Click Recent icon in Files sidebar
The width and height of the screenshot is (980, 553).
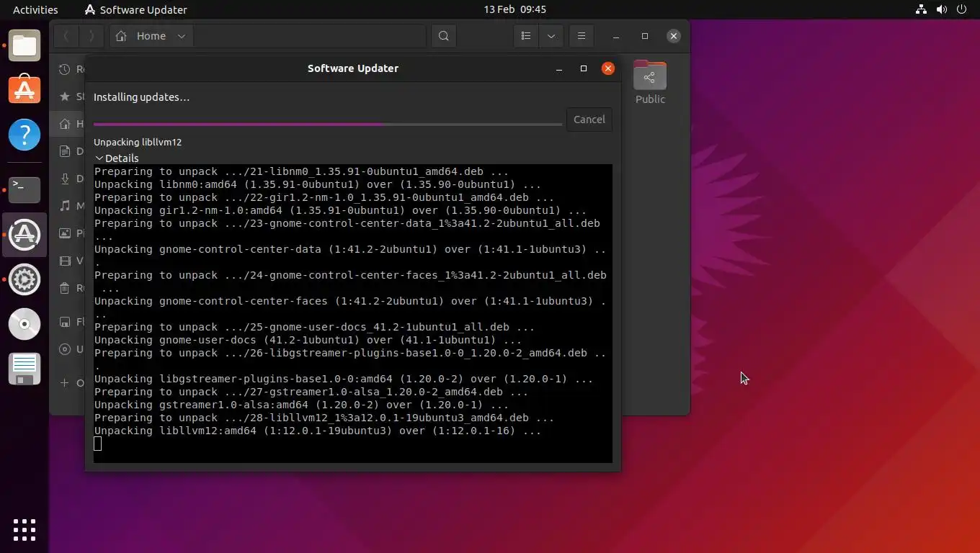click(x=65, y=69)
